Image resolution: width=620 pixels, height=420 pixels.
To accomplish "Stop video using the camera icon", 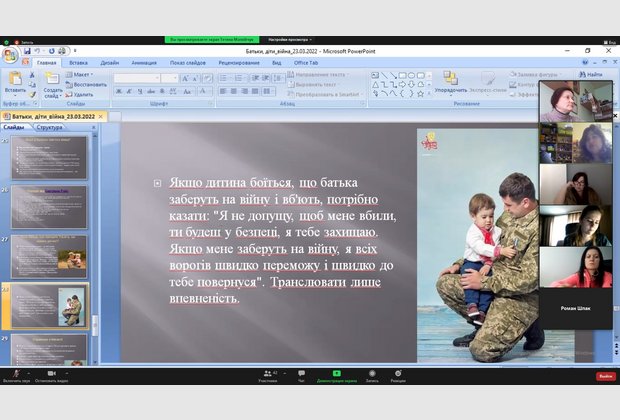I will 49,374.
